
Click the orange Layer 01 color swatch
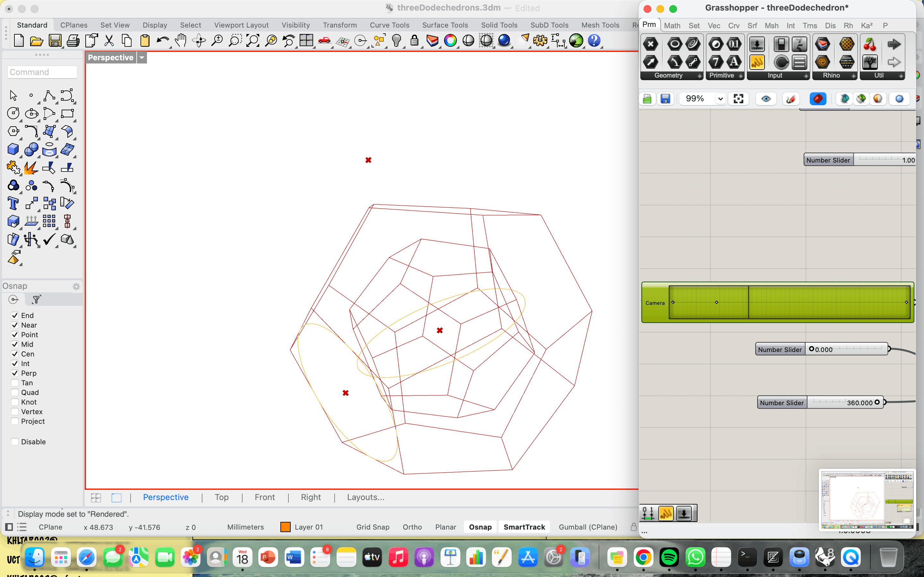(x=285, y=527)
